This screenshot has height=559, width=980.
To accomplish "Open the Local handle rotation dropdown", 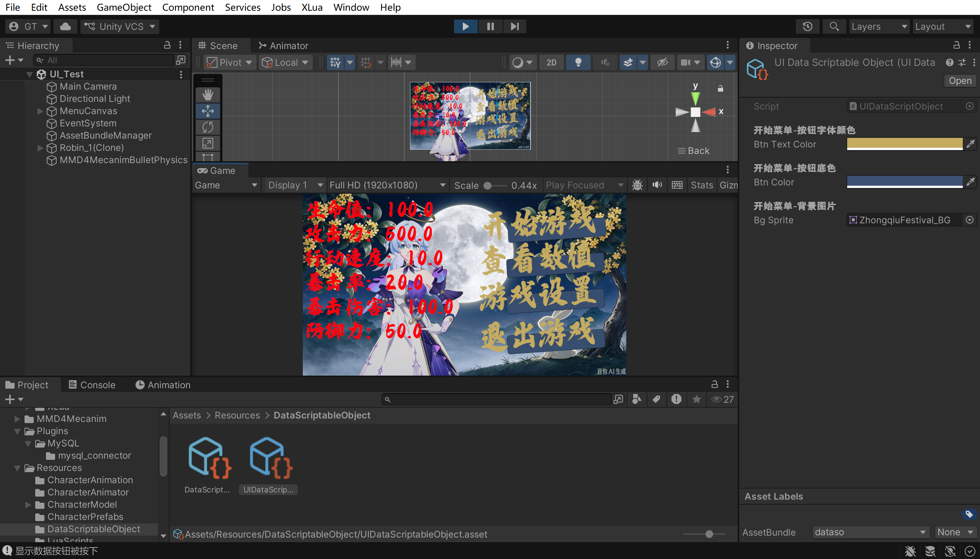I will point(286,62).
